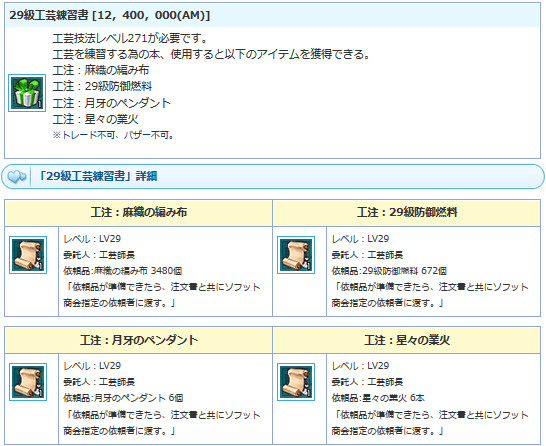This screenshot has width=546, height=446.
Task: Click 工注：麻織の編み布 in the item list
Action: coord(101,70)
